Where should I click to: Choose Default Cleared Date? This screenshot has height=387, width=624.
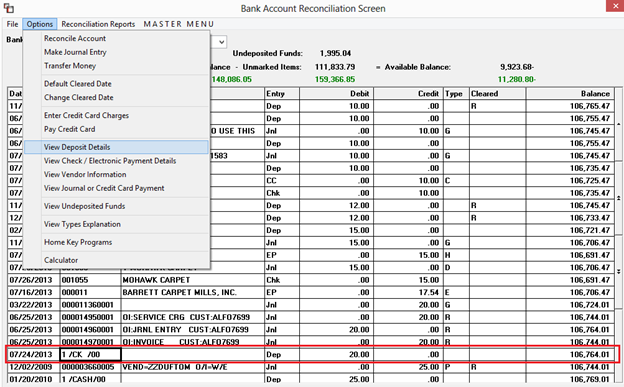click(x=78, y=84)
